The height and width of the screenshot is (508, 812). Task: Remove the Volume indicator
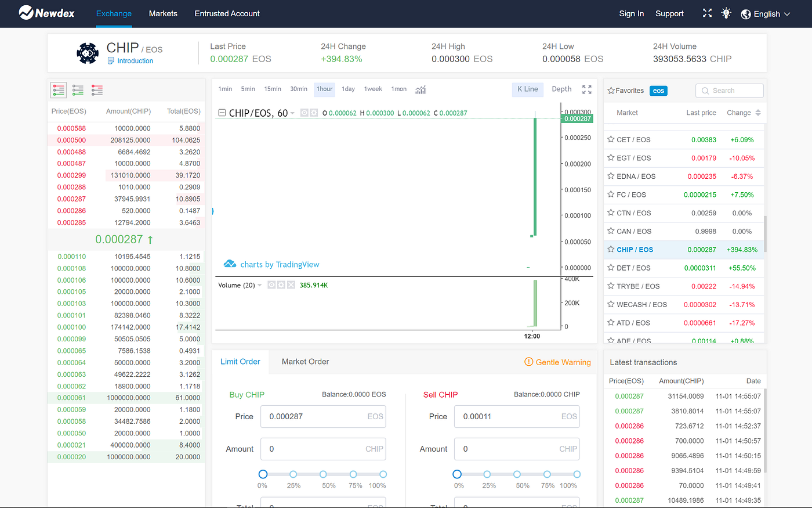(291, 285)
